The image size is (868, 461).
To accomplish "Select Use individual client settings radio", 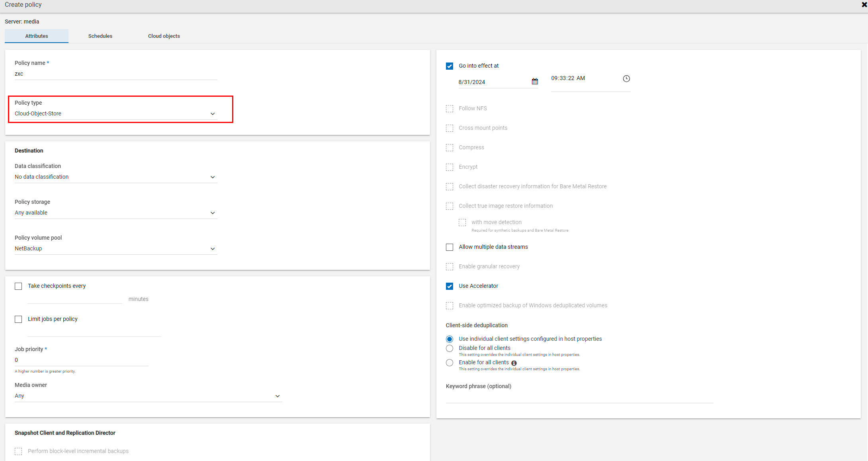I will (x=450, y=339).
